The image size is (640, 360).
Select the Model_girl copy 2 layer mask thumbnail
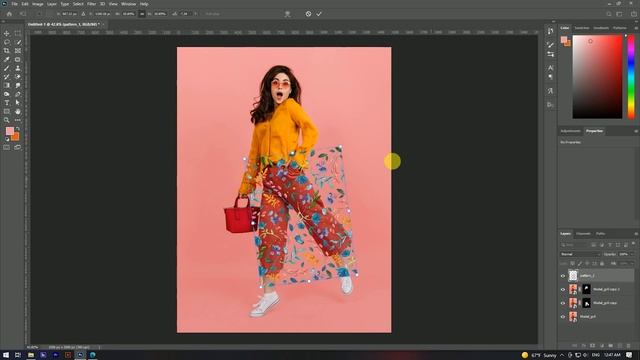(586, 289)
